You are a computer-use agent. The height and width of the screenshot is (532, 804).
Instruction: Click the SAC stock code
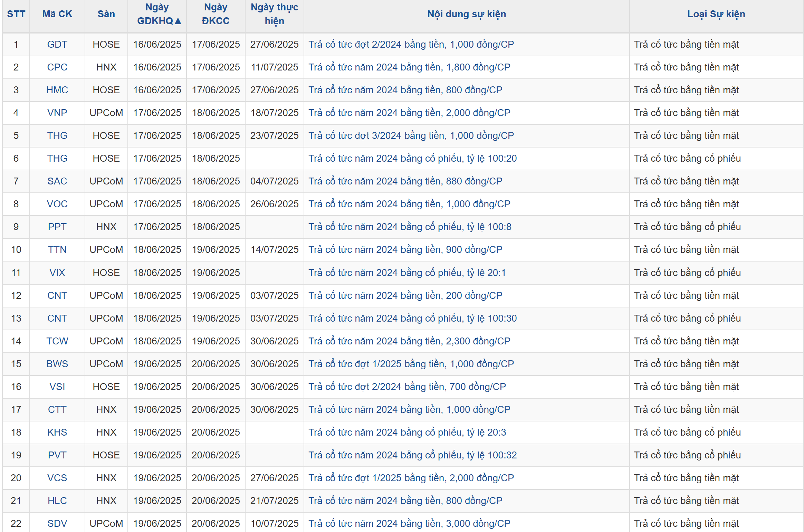(x=57, y=181)
